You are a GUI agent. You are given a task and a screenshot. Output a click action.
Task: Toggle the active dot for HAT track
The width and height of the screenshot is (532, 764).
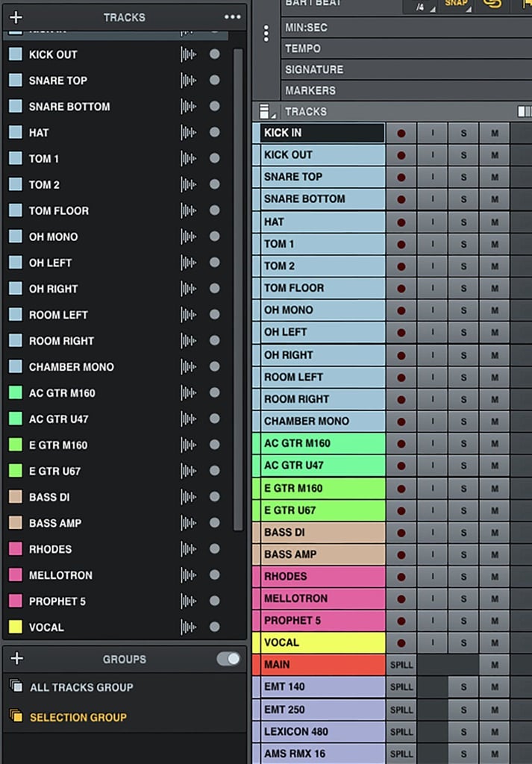tap(214, 133)
